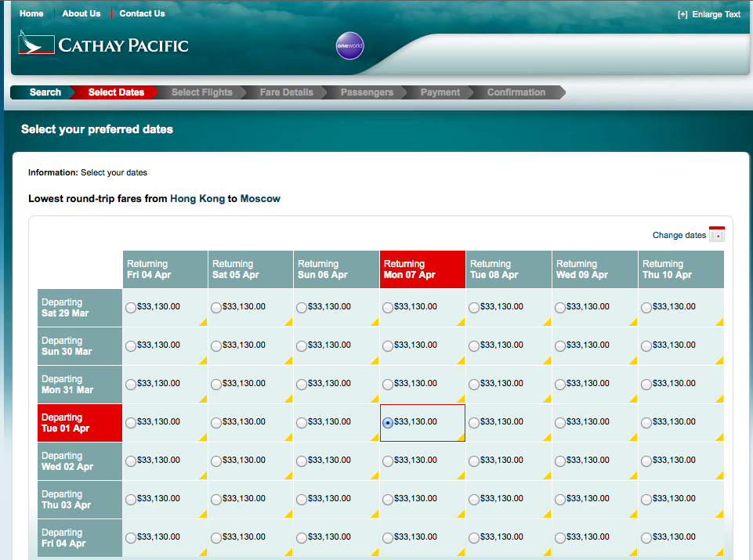Click yellow corner triangle in Sat 29 Mar / Fri 04 Apr cell
The image size is (753, 560).
coord(204,322)
